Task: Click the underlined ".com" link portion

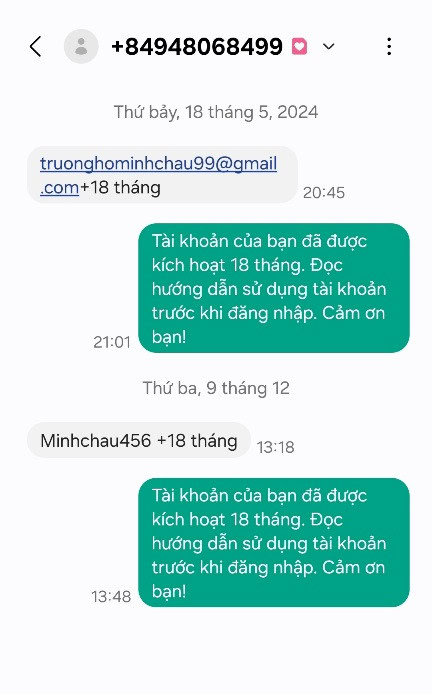Action: point(59,188)
